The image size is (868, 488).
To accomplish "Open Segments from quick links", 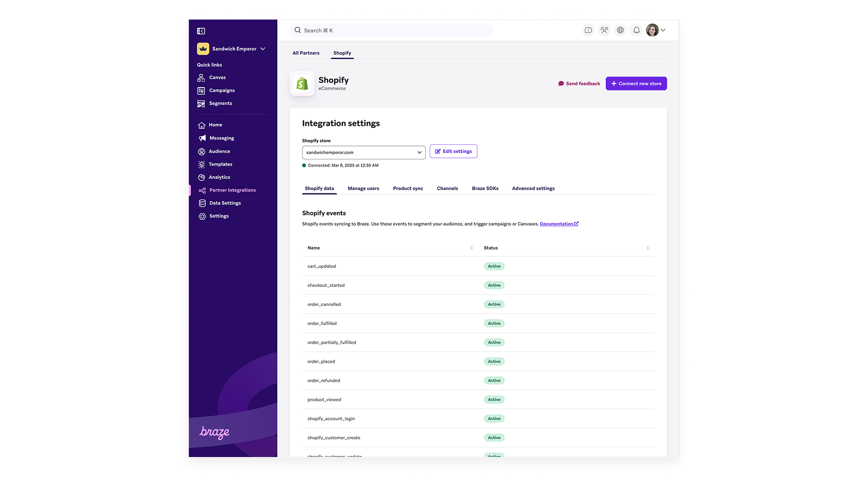I will (221, 104).
